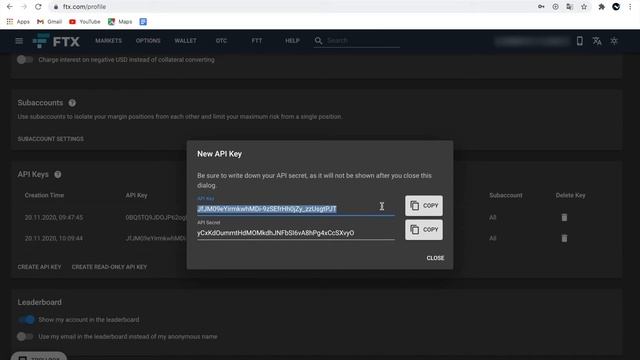Delete the 10:09:44 API key
The height and width of the screenshot is (360, 640).
[x=564, y=238]
